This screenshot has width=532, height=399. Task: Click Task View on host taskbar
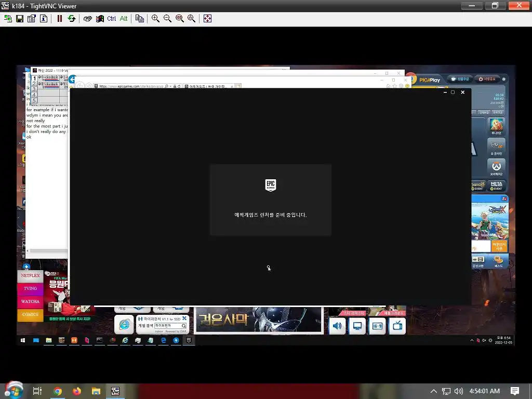[x=37, y=391]
